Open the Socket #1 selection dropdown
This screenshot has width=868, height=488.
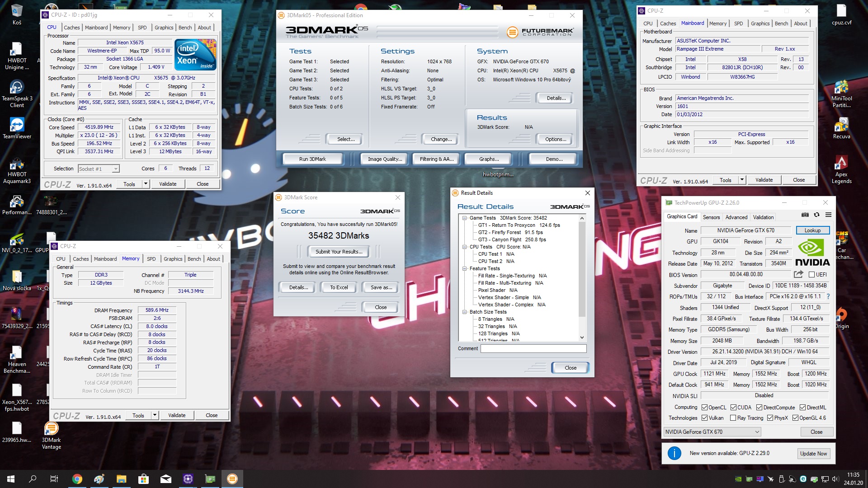(x=99, y=169)
